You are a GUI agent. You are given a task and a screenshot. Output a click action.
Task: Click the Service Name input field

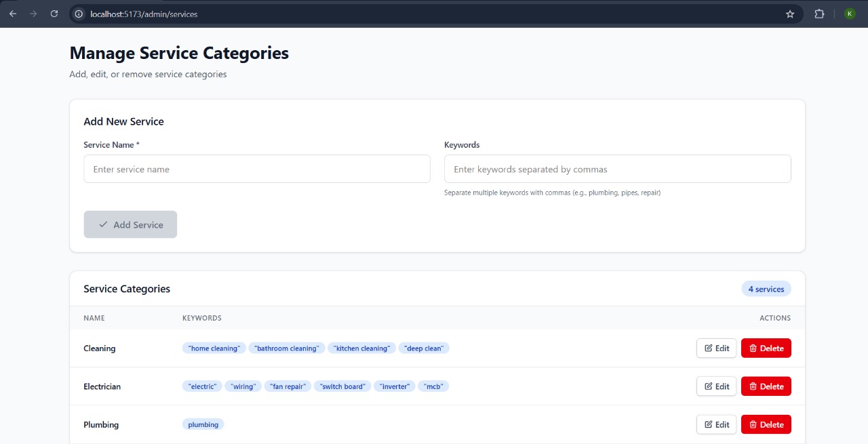pos(257,169)
